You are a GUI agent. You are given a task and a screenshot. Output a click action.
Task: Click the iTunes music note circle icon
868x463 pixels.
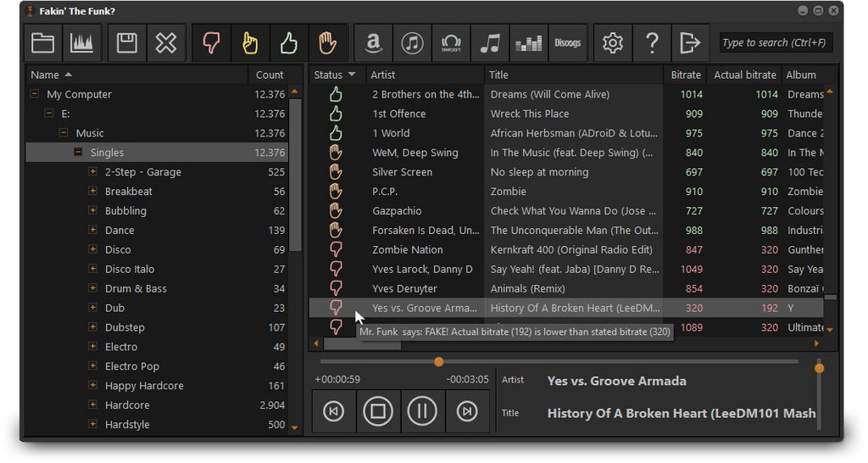[x=413, y=42]
